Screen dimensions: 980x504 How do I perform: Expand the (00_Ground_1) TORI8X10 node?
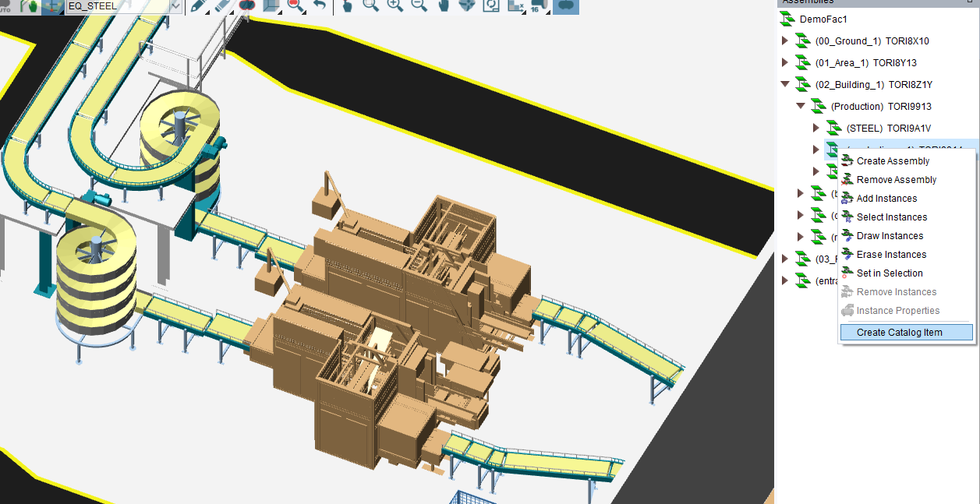click(x=785, y=41)
